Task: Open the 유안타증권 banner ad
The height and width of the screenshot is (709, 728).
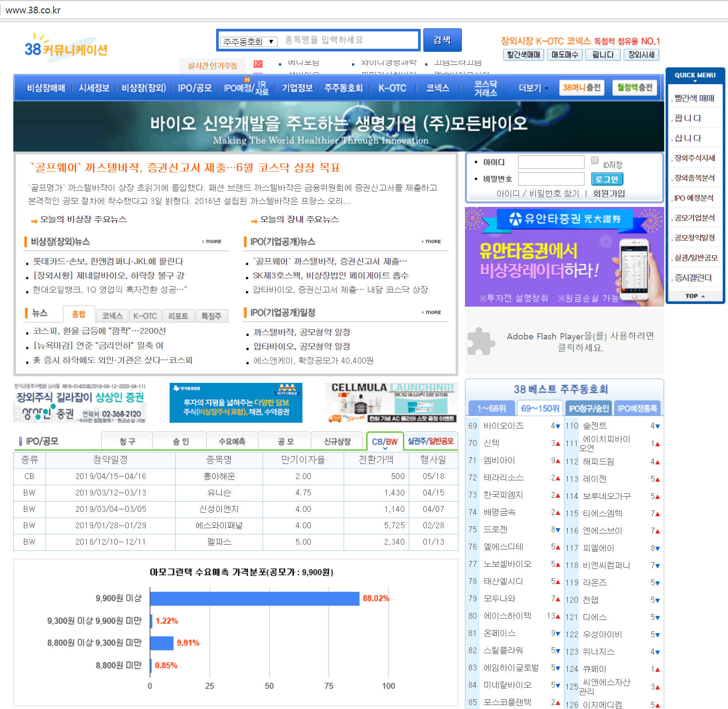Action: coord(565,257)
